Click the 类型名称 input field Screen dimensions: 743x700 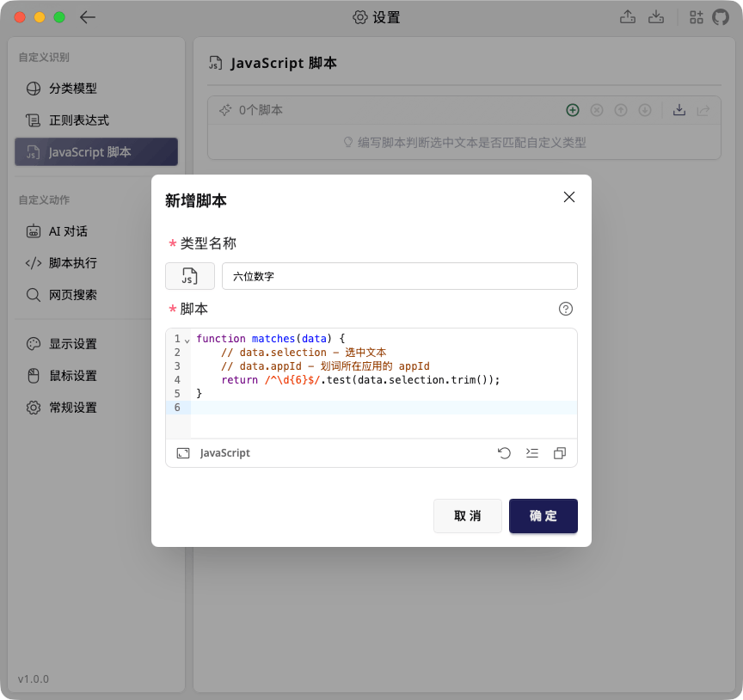pyautogui.click(x=400, y=276)
